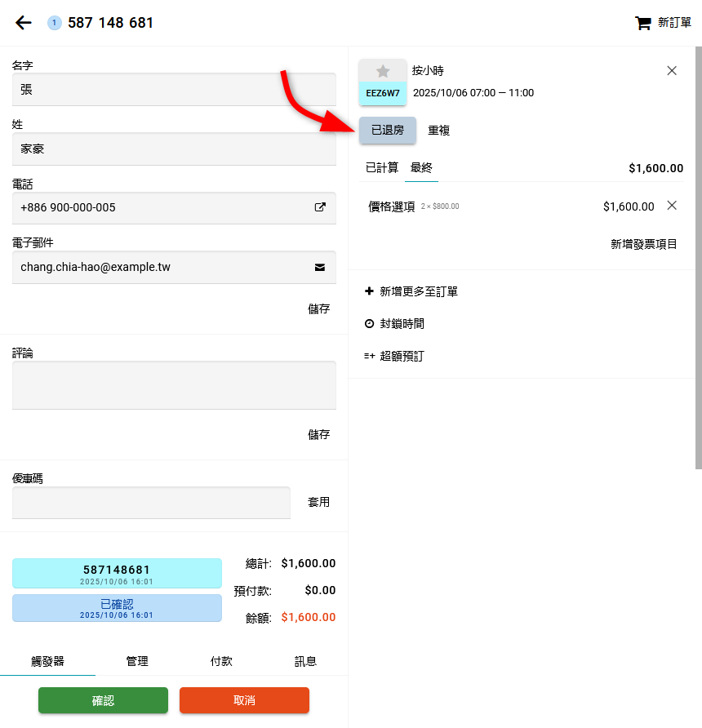Screen dimensions: 702x728
Task: Switch to the 已計算 tab
Action: pyautogui.click(x=382, y=168)
